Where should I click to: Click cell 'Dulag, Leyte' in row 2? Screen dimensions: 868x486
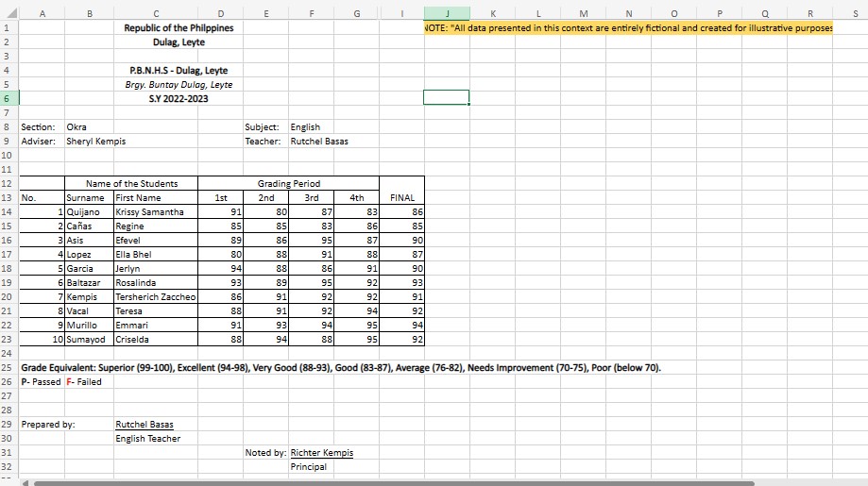click(x=179, y=42)
